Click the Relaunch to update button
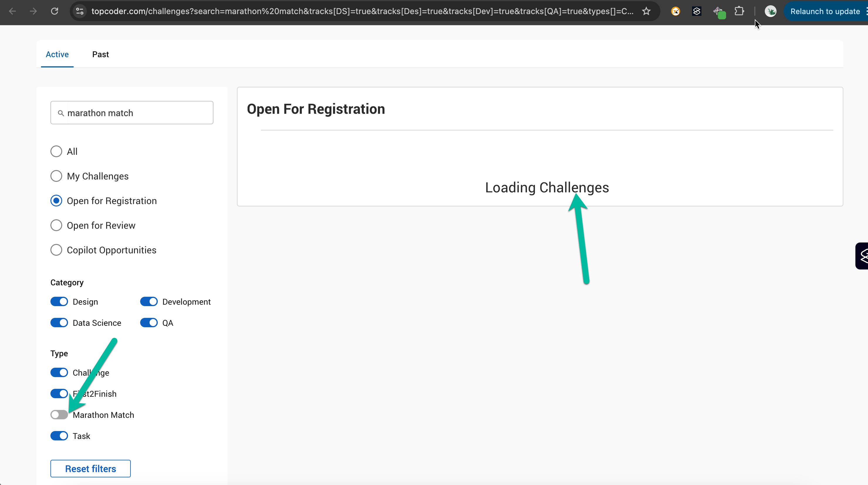Screen dimensions: 868x485 click(825, 11)
